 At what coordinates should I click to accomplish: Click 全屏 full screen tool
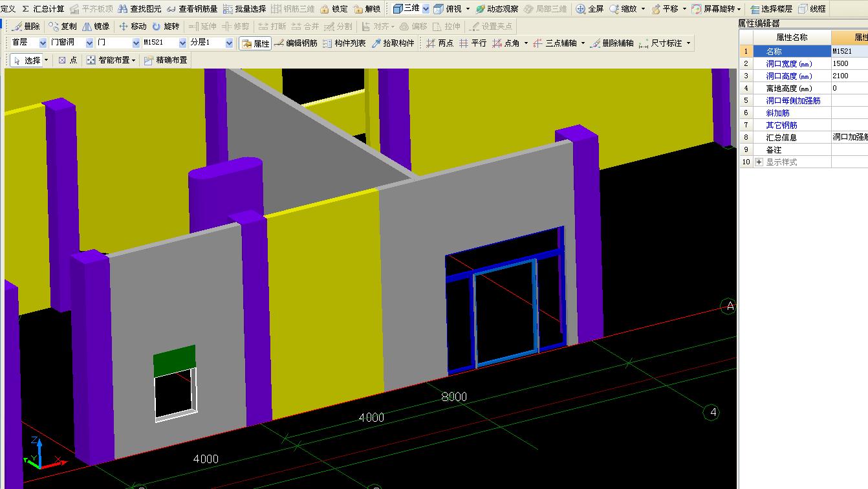(589, 9)
